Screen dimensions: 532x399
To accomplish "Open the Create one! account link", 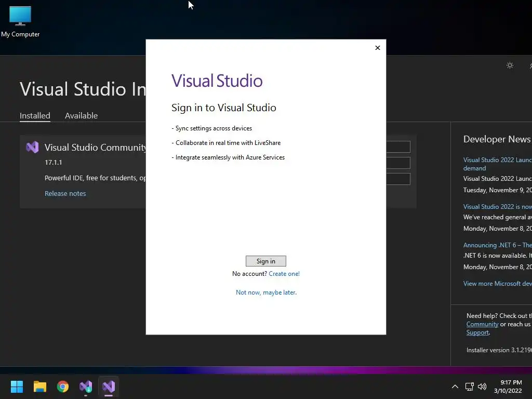I will pos(284,274).
